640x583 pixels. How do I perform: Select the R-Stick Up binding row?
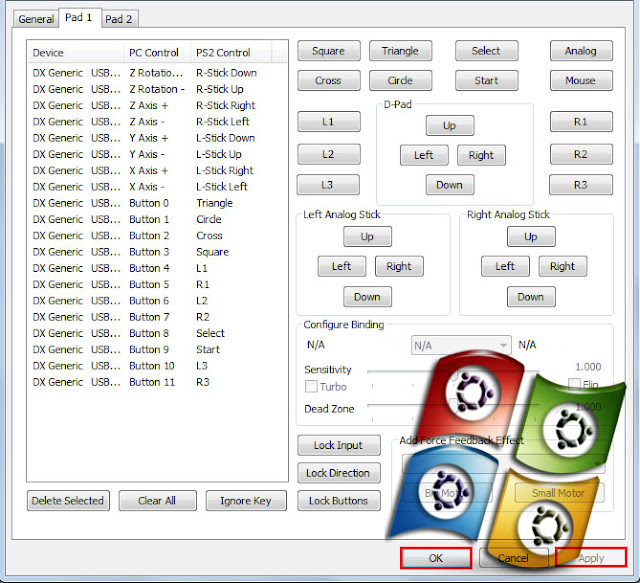pyautogui.click(x=158, y=89)
